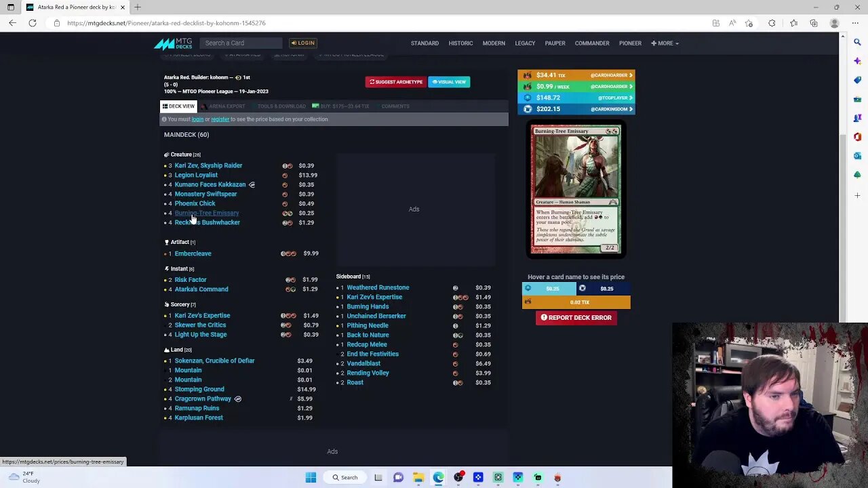Switch to the Comments tab
Viewport: 868px width, 488px height.
coord(395,106)
